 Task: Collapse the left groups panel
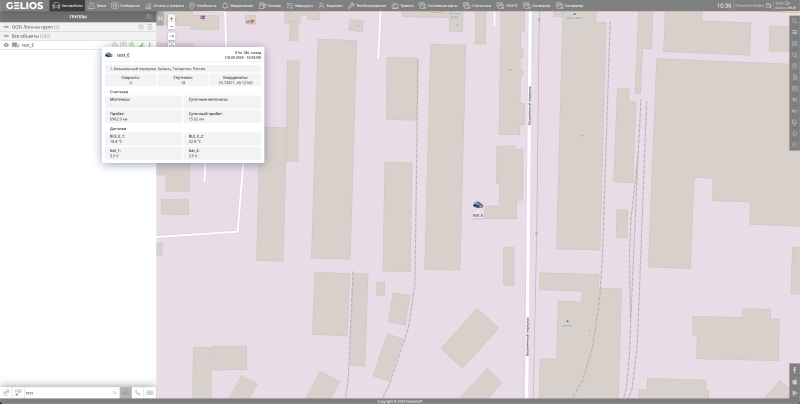160,17
